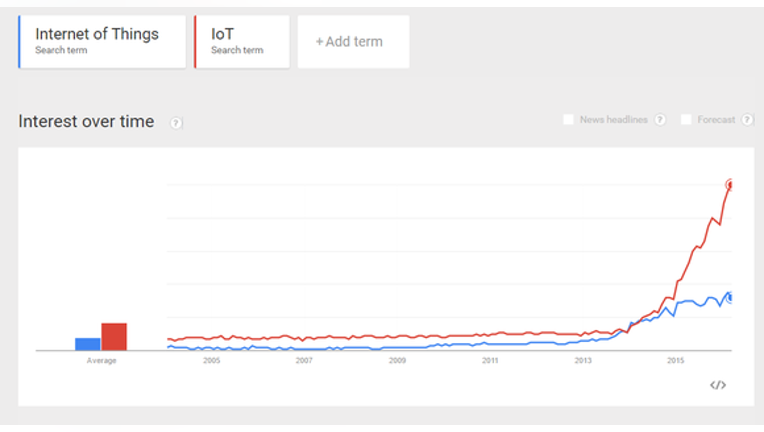
Task: Select the Internet of Things search term card
Action: (102, 42)
